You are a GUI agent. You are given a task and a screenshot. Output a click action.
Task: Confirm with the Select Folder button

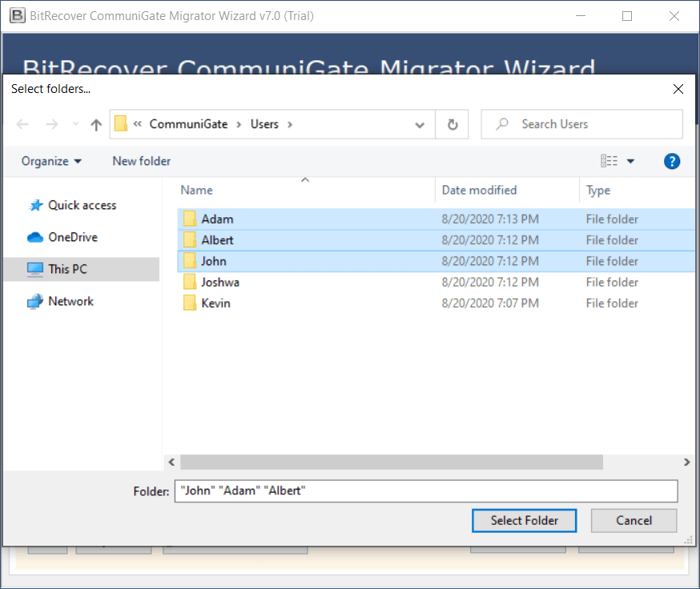pos(524,521)
